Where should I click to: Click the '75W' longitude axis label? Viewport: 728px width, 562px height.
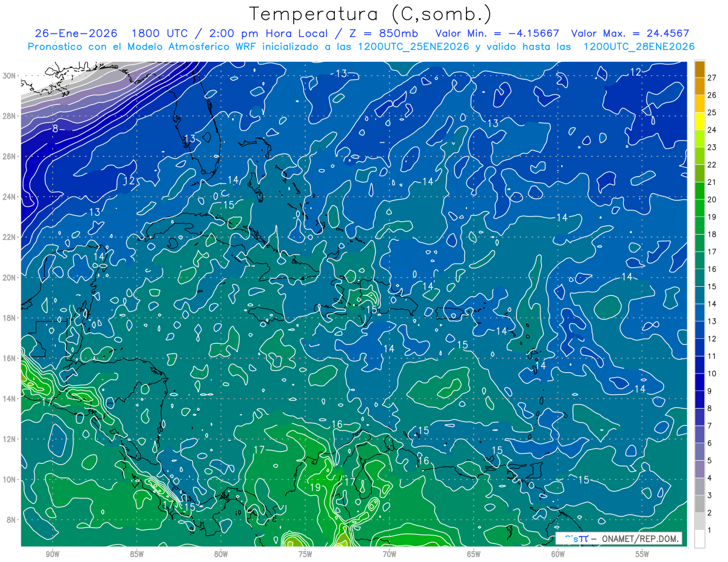305,554
